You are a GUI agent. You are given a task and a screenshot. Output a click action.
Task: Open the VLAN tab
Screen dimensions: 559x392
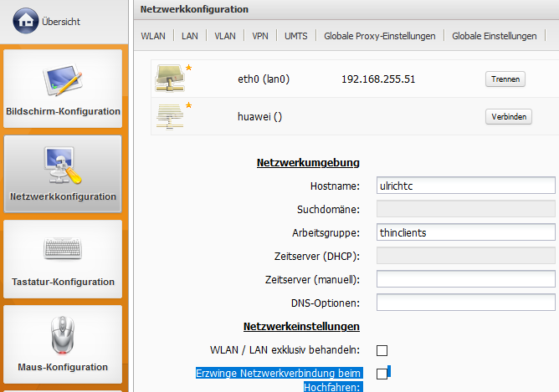tap(225, 37)
